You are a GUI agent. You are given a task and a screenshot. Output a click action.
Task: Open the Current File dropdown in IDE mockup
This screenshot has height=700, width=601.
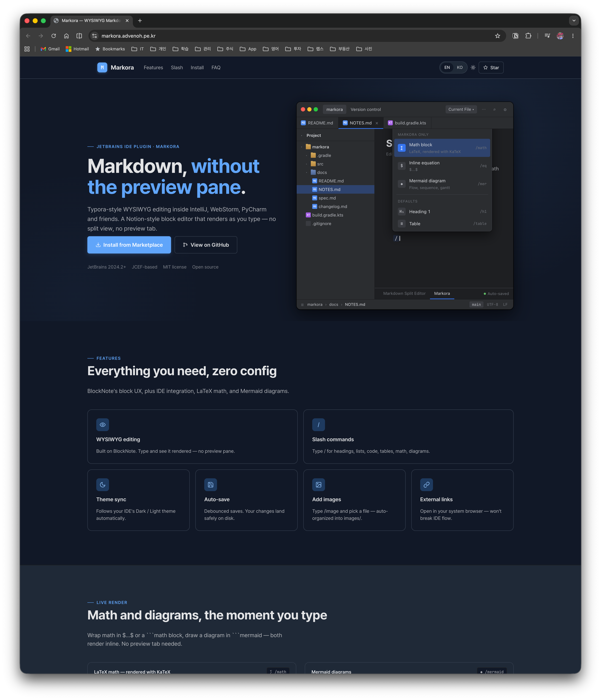point(461,110)
